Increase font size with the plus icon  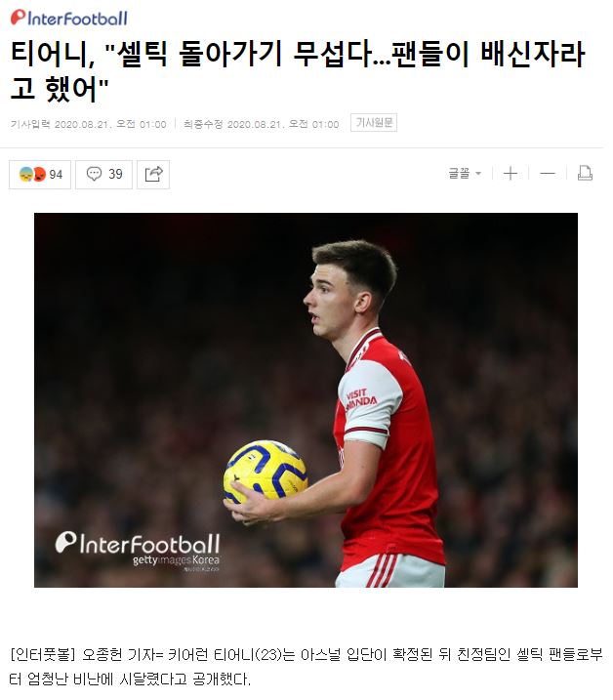pyautogui.click(x=511, y=173)
